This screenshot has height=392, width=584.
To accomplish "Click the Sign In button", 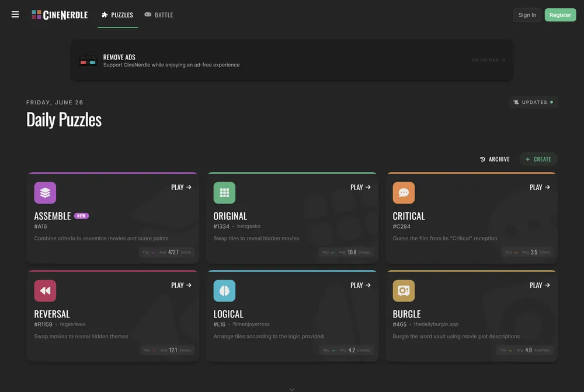I will point(527,15).
